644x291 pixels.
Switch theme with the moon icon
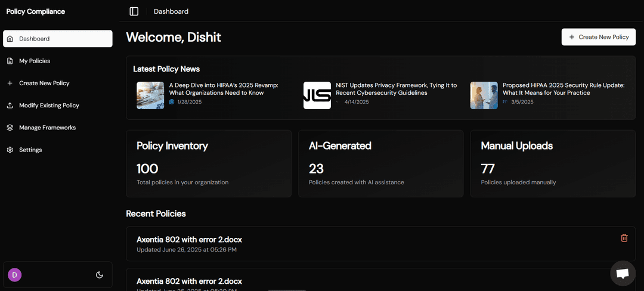[100, 275]
